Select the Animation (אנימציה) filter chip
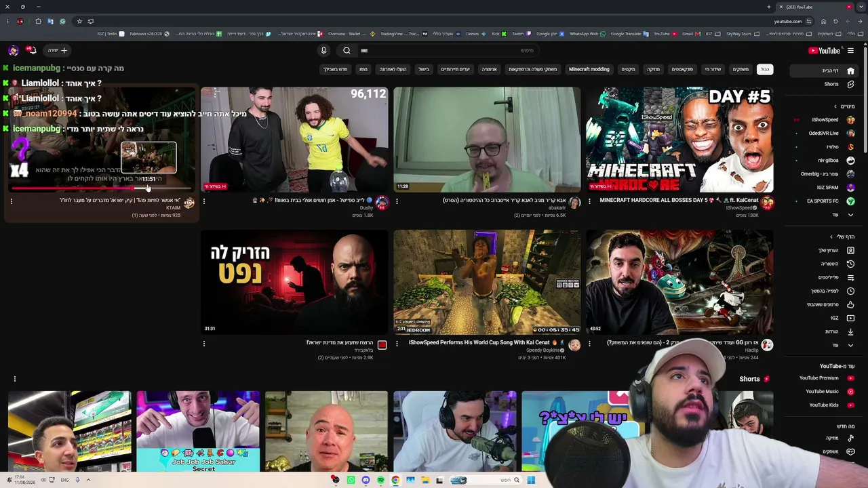This screenshot has height=488, width=868. 489,69
